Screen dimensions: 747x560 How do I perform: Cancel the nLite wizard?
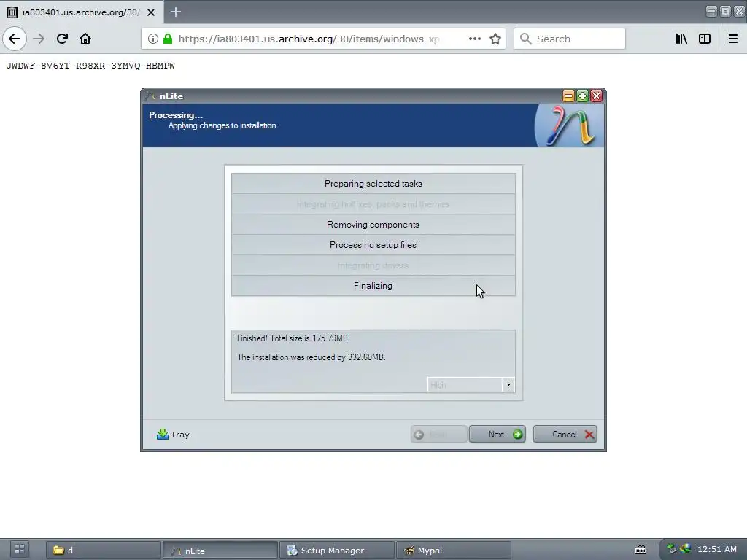click(x=565, y=435)
